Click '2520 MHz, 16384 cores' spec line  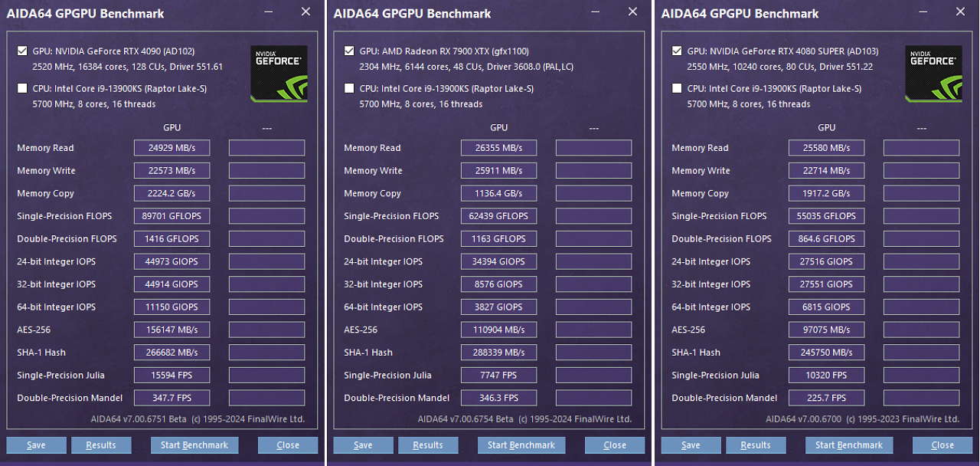(128, 67)
